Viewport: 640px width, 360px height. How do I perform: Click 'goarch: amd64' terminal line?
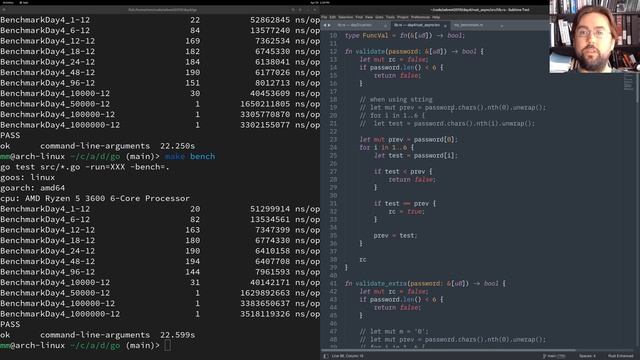[33, 188]
